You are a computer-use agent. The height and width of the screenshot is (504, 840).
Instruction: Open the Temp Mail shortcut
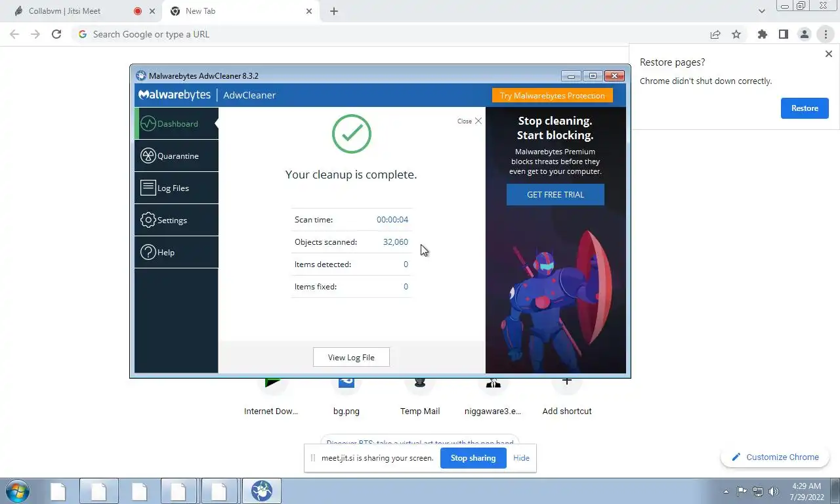tap(420, 397)
